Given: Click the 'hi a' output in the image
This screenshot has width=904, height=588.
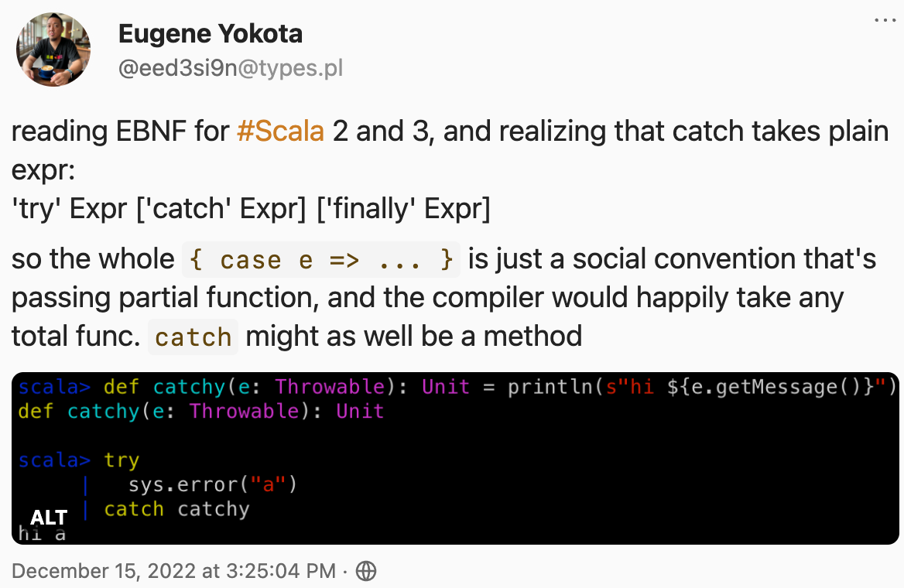Looking at the screenshot, I should [x=42, y=535].
